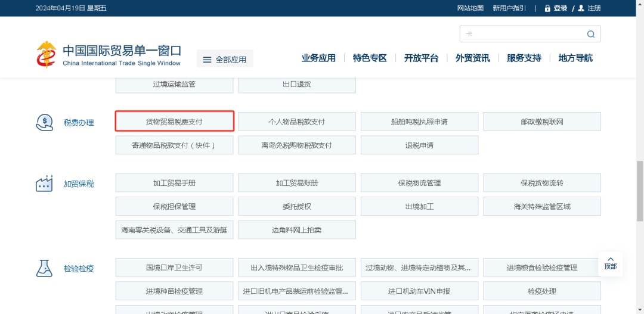Image resolution: width=644 pixels, height=314 pixels.
Task: Open 海关特殊监管区域
Action: [x=542, y=206]
